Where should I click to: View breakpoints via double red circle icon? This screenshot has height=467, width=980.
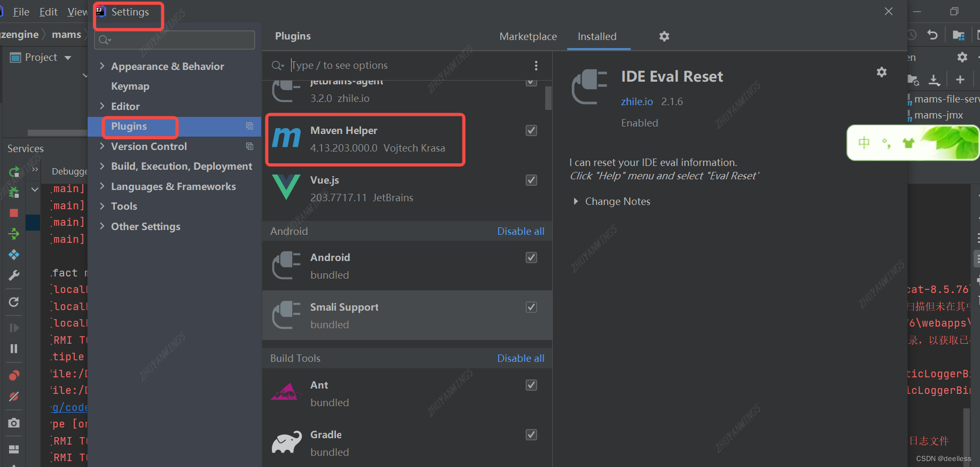tap(14, 376)
